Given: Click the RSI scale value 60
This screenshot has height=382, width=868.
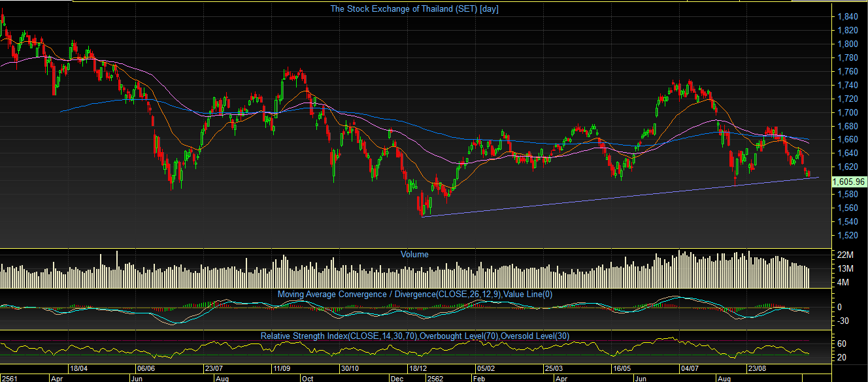Looking at the screenshot, I should (x=842, y=343).
